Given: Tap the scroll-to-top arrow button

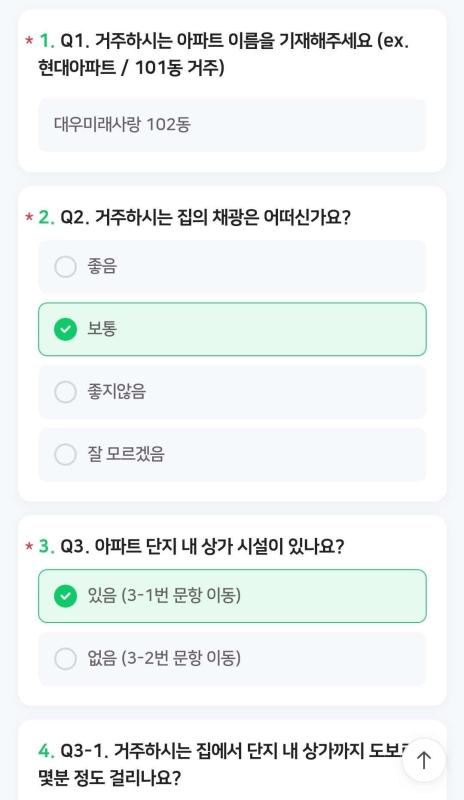Looking at the screenshot, I should pyautogui.click(x=424, y=760).
